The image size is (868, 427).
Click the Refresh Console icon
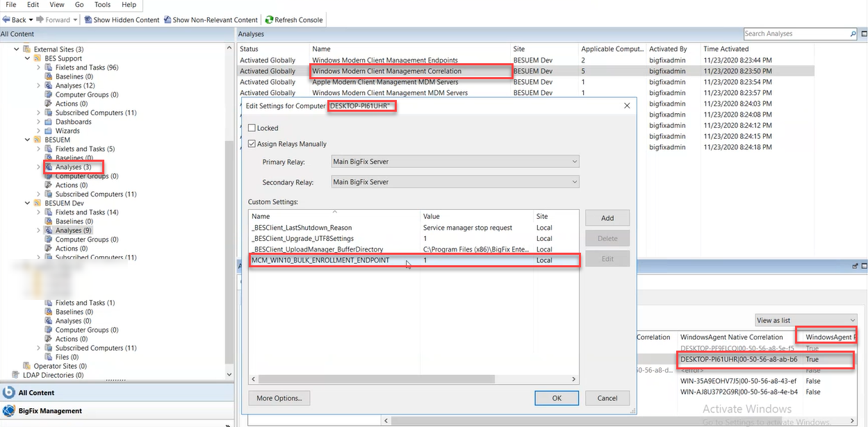(x=269, y=19)
